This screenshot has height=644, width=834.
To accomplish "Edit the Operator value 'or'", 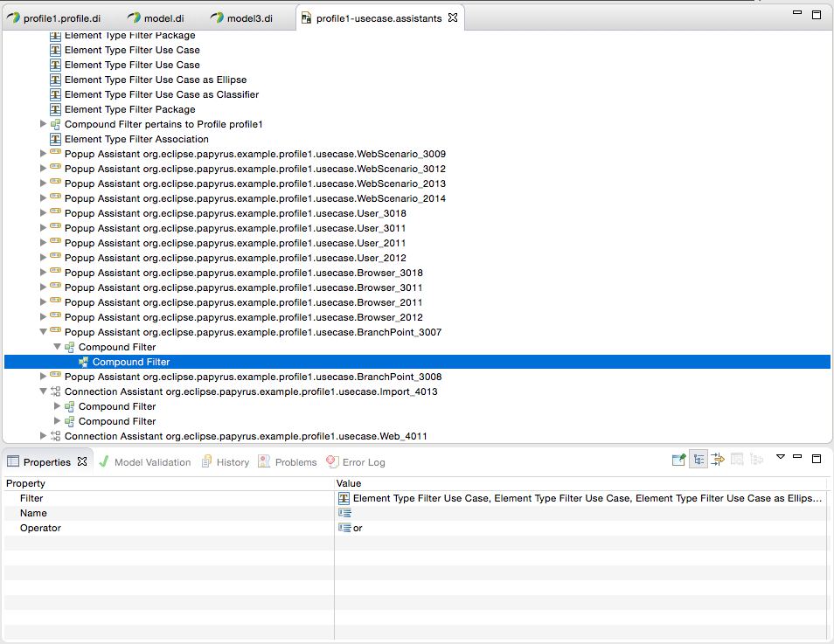I will click(580, 528).
